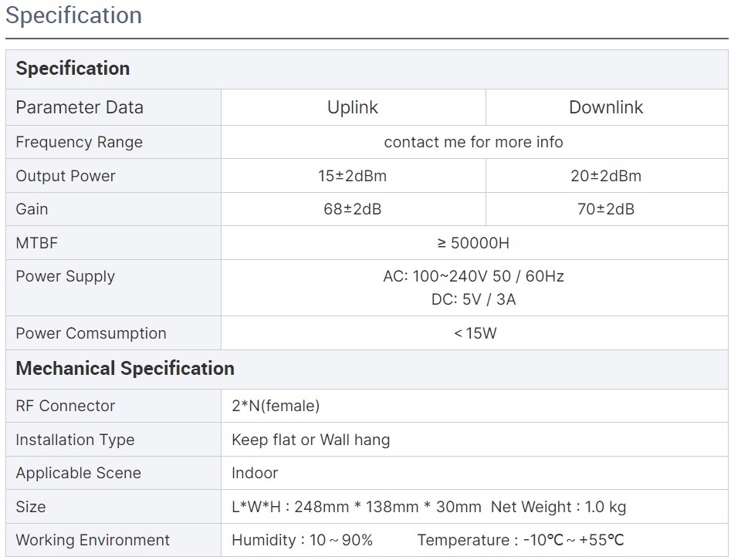Click the "Downlink" column header
Image resolution: width=731 pixels, height=560 pixels.
point(606,107)
